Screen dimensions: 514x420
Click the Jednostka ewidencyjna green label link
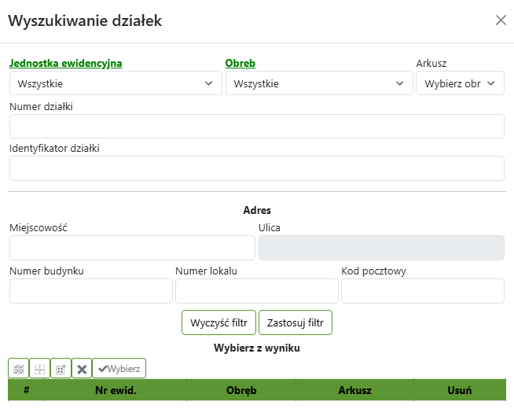click(66, 64)
